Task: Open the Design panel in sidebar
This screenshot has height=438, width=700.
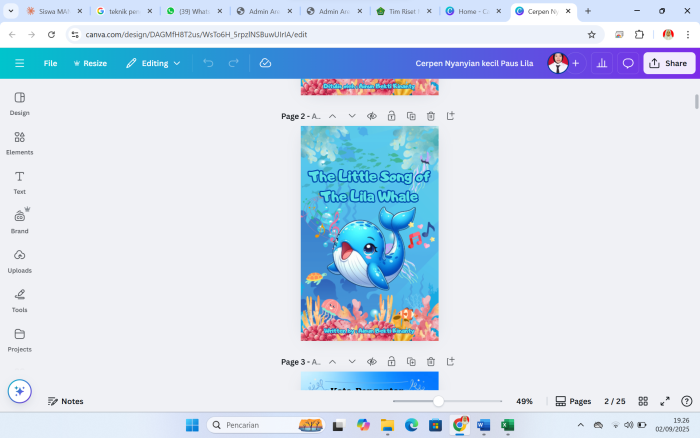Action: pyautogui.click(x=20, y=104)
